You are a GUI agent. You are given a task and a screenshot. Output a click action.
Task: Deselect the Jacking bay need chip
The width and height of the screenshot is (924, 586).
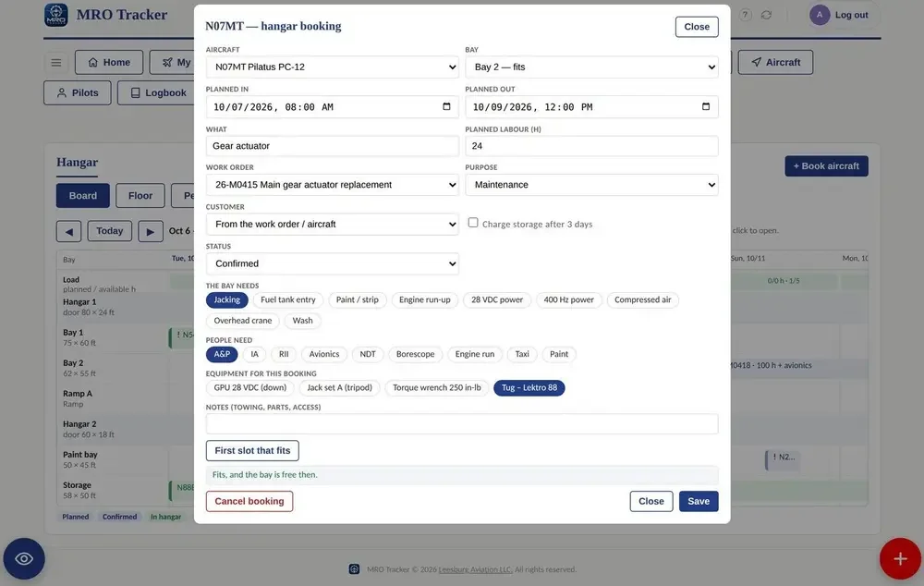point(227,299)
